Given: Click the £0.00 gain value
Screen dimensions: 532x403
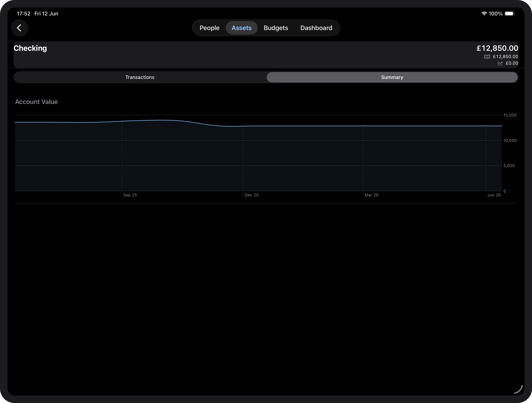Looking at the screenshot, I should click(512, 63).
